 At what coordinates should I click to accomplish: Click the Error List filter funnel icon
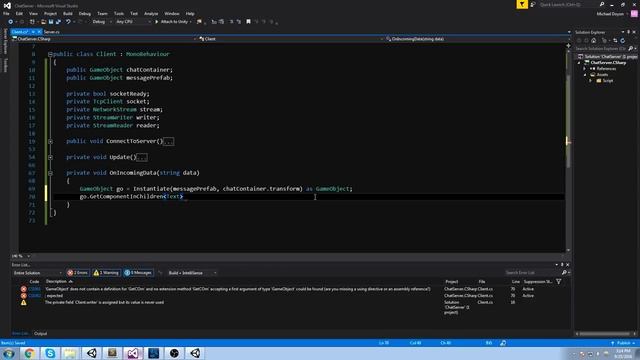pos(559,282)
